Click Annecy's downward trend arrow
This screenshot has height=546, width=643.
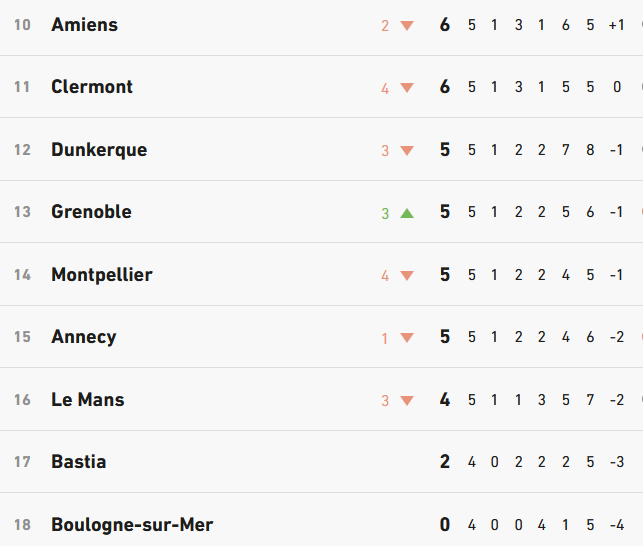407,338
